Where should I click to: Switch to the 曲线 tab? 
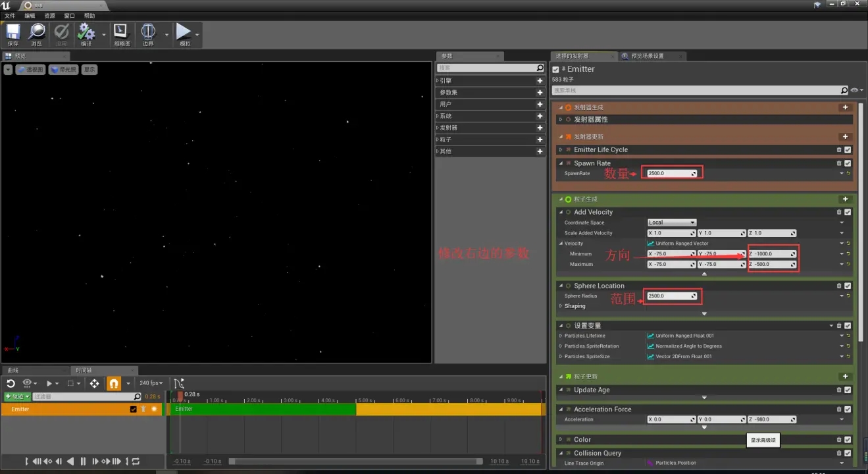coord(34,371)
